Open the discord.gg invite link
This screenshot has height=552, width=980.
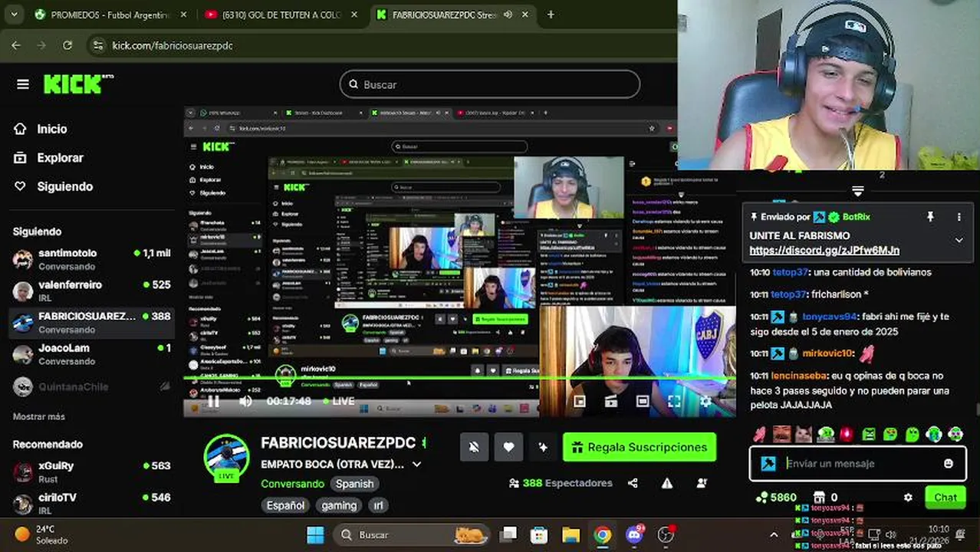pyautogui.click(x=824, y=251)
